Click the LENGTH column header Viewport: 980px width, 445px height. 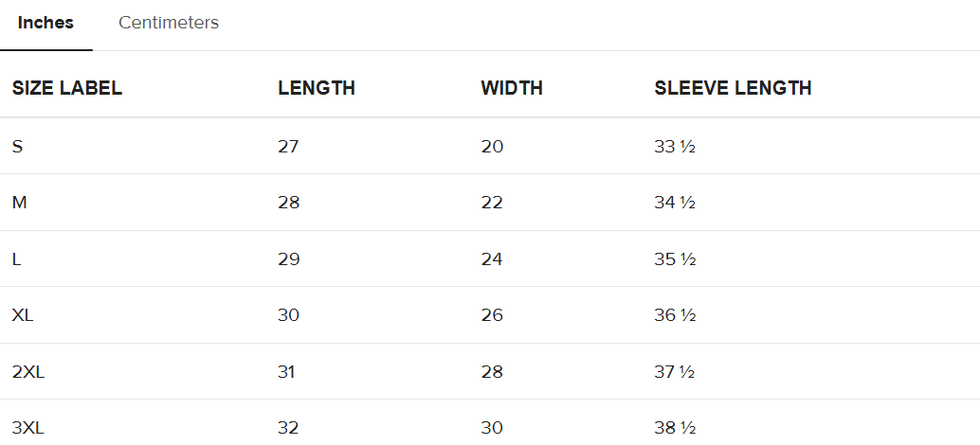(x=317, y=88)
